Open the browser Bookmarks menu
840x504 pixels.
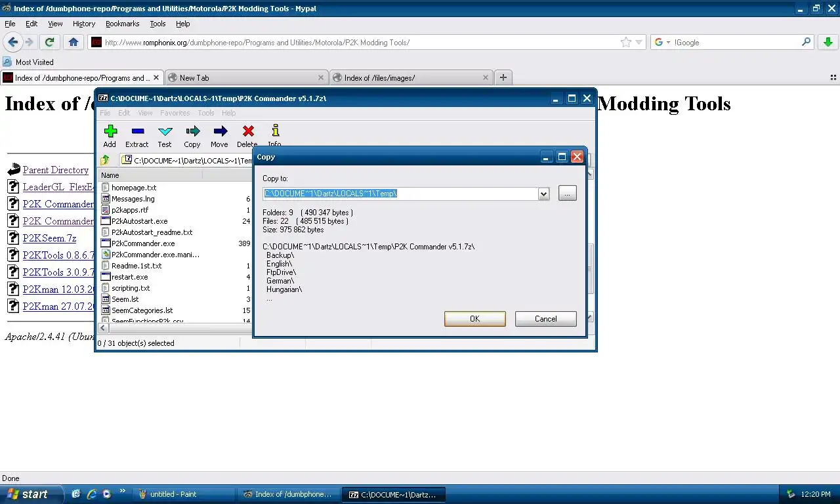(123, 24)
